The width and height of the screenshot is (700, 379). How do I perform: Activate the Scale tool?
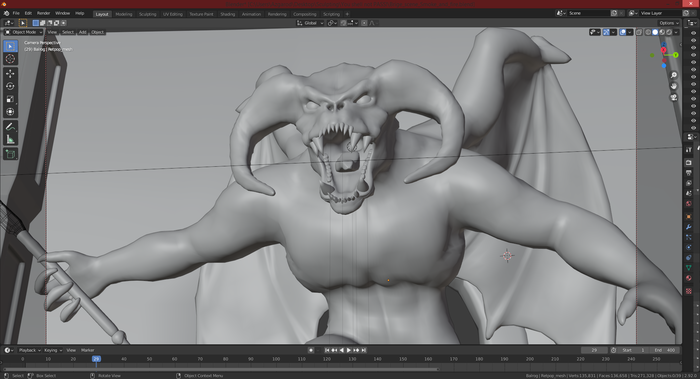click(10, 99)
